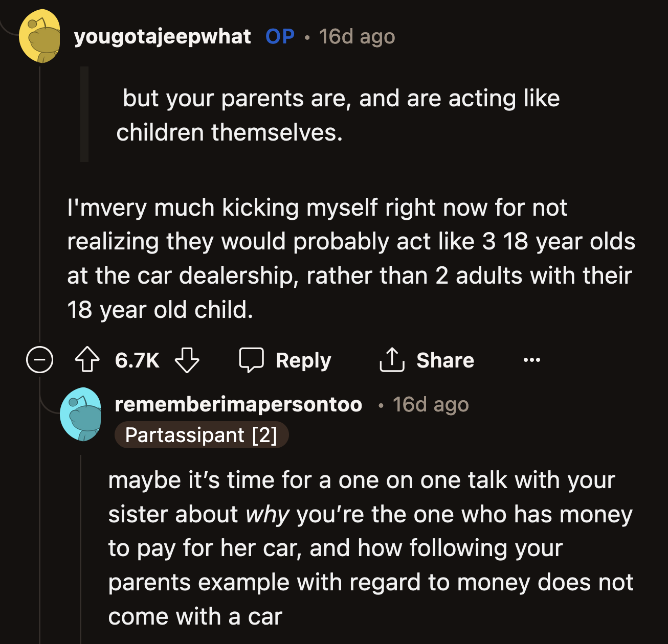This screenshot has width=668, height=644.
Task: Open rememberimapersontoo username profile link
Action: click(x=238, y=404)
